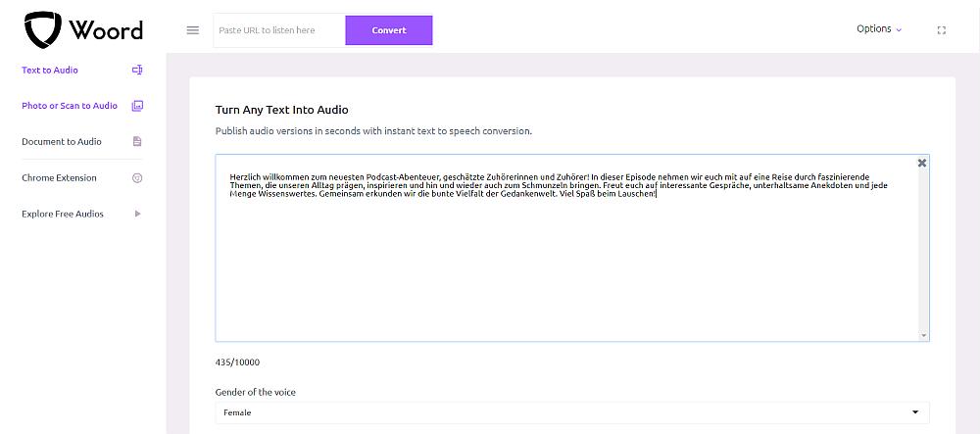Click the Paste URL input field
Viewport: 980px width, 434px height.
click(278, 30)
